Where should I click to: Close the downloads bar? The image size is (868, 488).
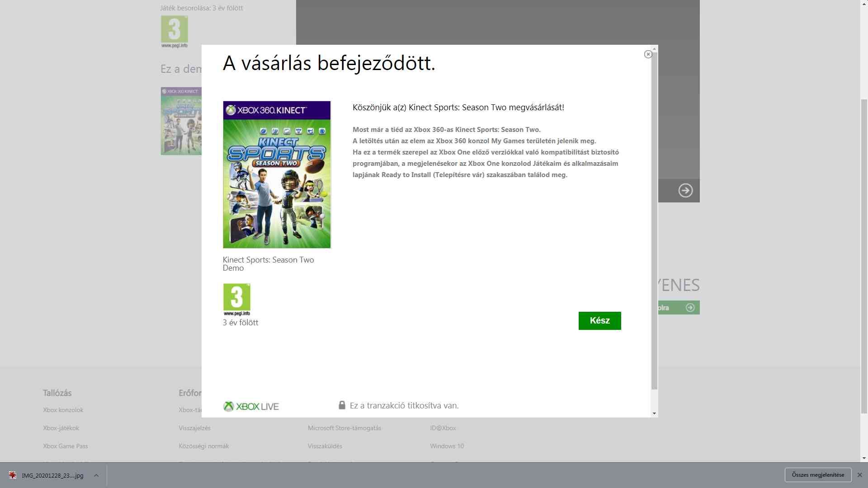(860, 475)
